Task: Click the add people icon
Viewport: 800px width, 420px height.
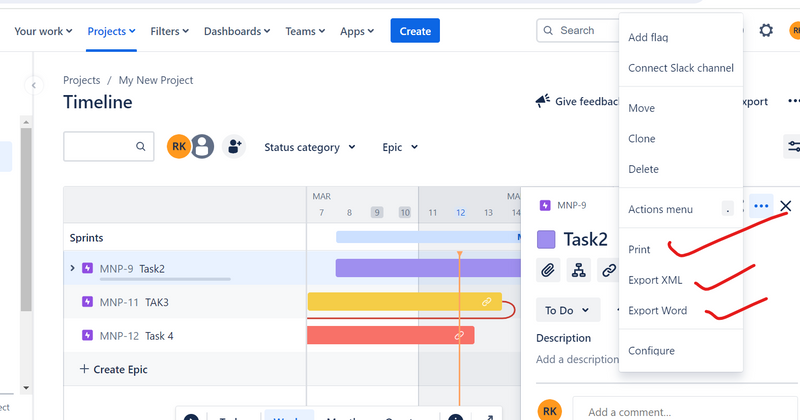Action: pos(234,147)
